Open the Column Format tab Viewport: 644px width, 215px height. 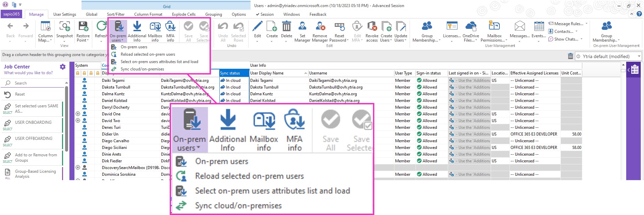tap(148, 14)
